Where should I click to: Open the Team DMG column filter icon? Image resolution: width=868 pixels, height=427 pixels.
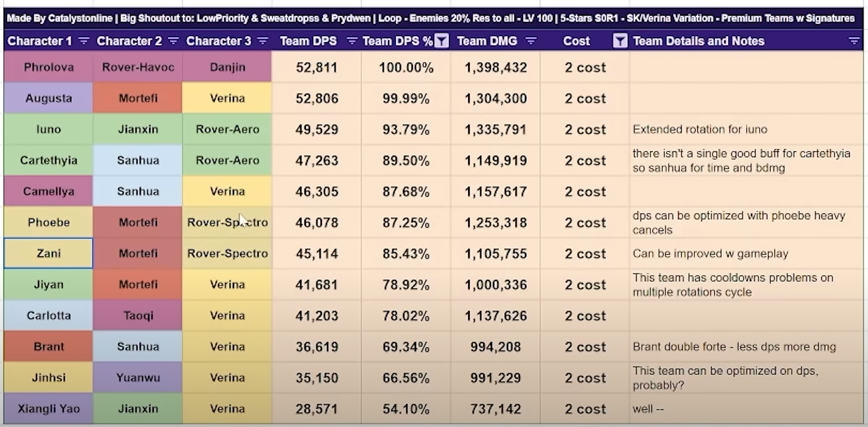(x=531, y=41)
